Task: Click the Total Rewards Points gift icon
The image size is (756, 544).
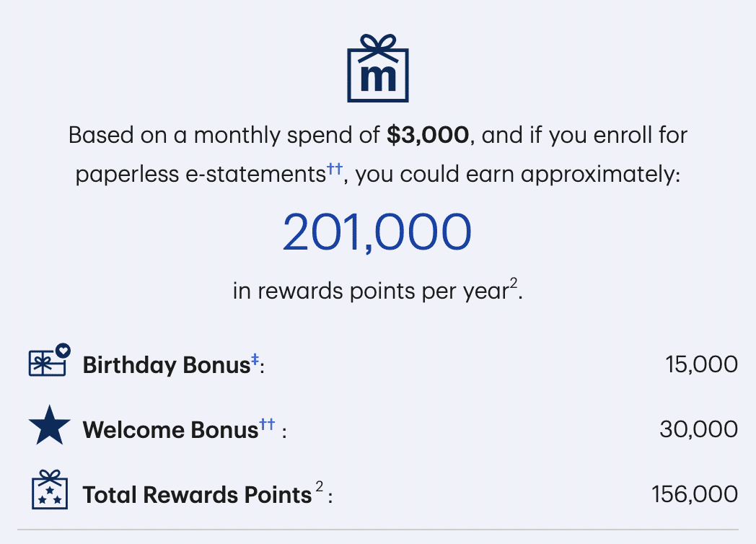Action: [x=49, y=490]
